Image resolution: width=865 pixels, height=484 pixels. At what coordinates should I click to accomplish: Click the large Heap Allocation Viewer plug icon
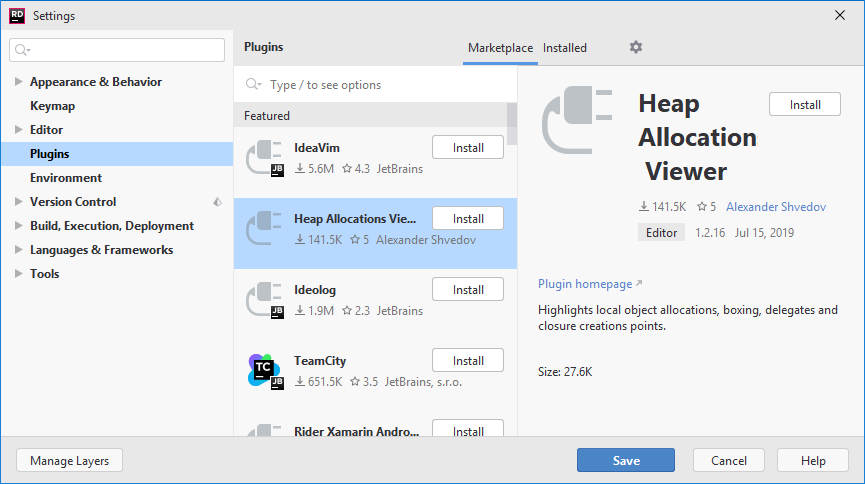click(x=577, y=120)
